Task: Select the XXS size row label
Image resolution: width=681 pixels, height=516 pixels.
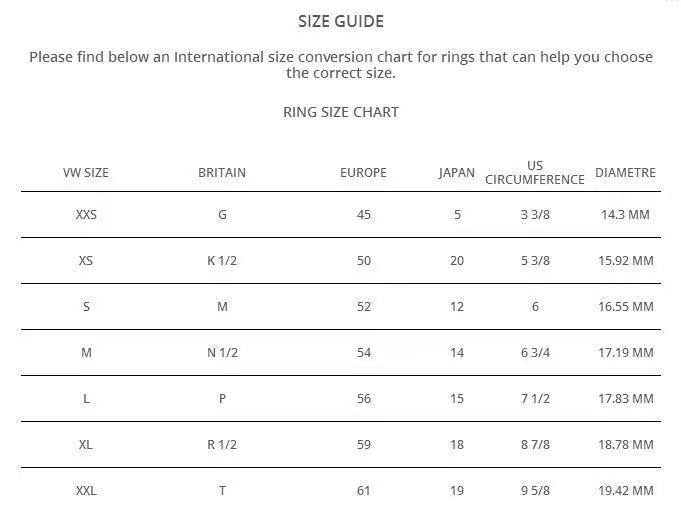Action: [x=86, y=215]
